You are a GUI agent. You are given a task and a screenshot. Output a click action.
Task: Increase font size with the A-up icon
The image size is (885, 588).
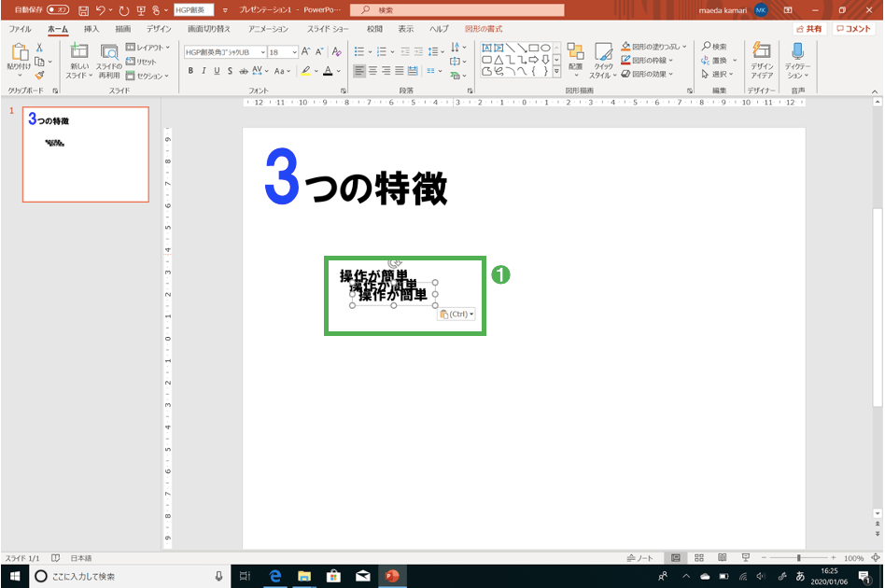(305, 52)
